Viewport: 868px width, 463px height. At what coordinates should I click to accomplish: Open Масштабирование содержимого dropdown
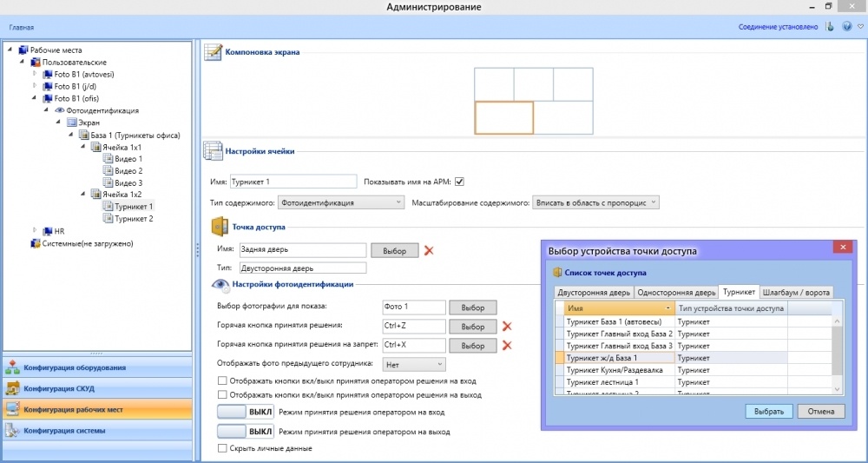(x=595, y=202)
